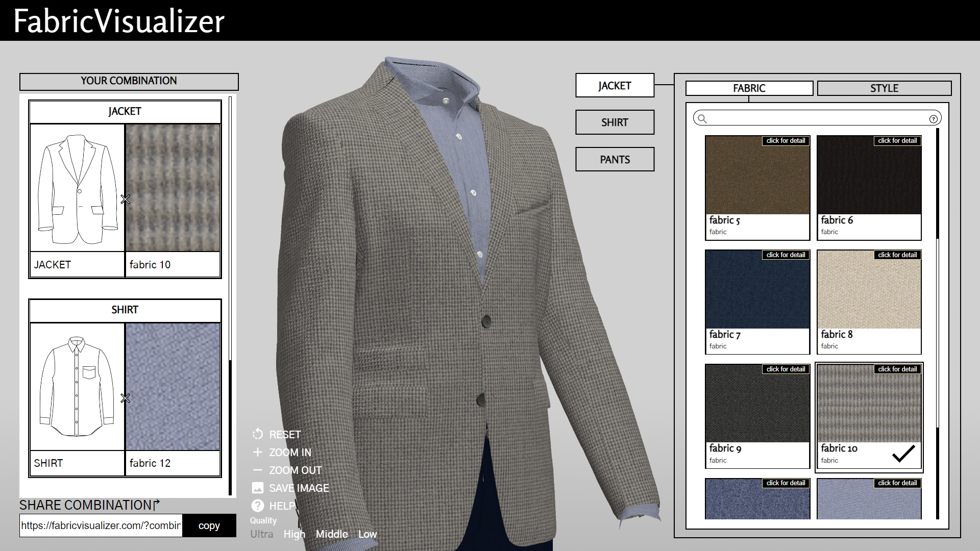Set quality to Low

pos(367,534)
